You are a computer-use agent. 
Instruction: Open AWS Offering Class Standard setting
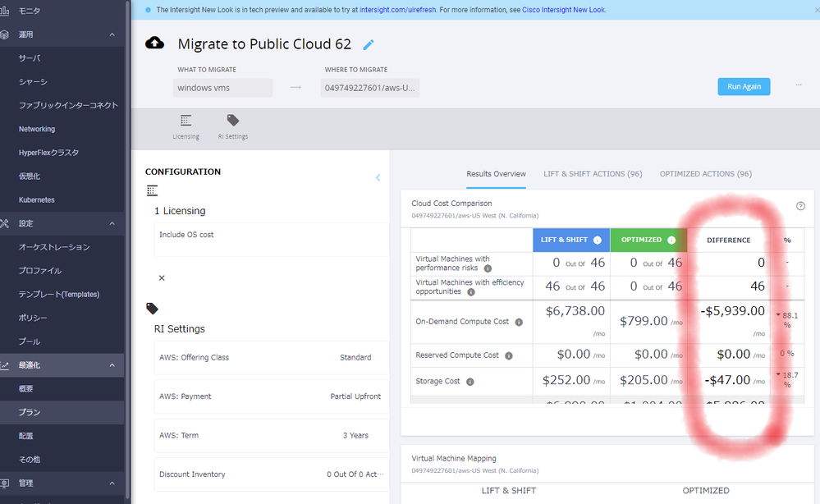point(272,358)
